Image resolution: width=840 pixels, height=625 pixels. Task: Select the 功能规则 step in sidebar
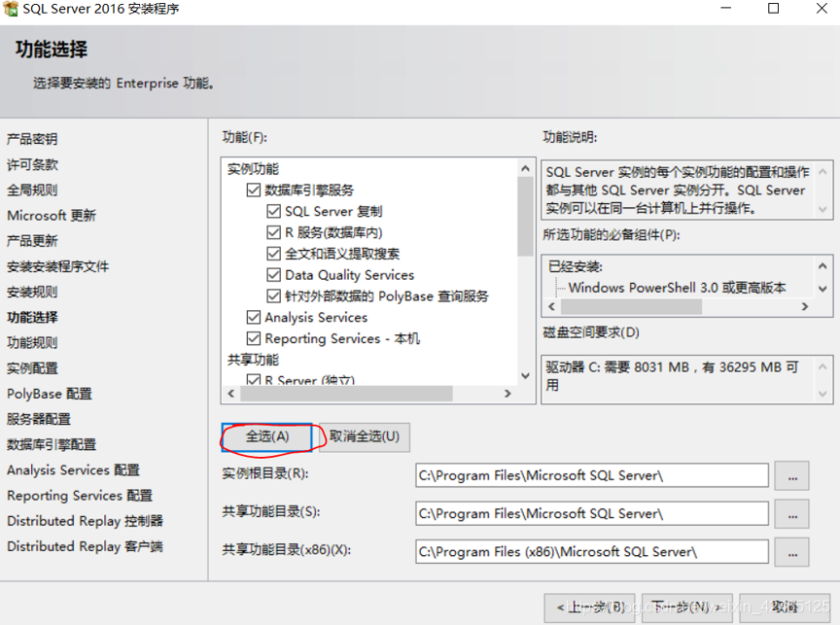(32, 343)
